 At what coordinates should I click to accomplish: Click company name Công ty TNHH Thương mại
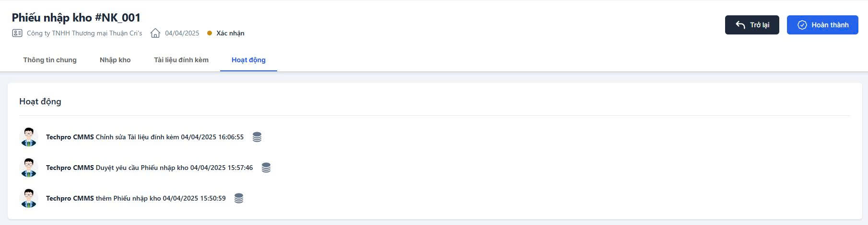coord(84,34)
